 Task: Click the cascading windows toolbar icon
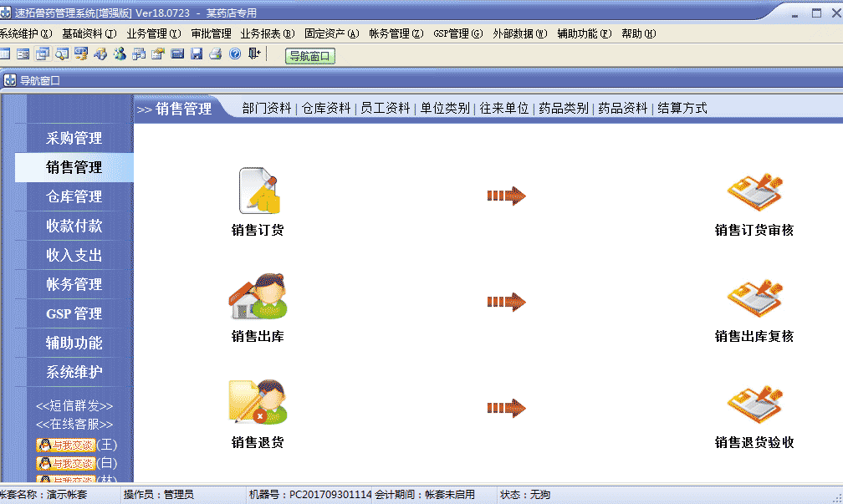point(43,53)
